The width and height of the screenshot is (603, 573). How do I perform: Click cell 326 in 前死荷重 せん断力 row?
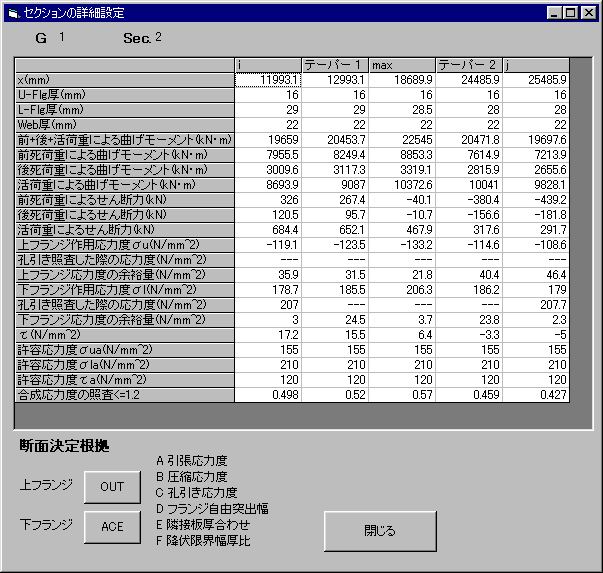[268, 200]
